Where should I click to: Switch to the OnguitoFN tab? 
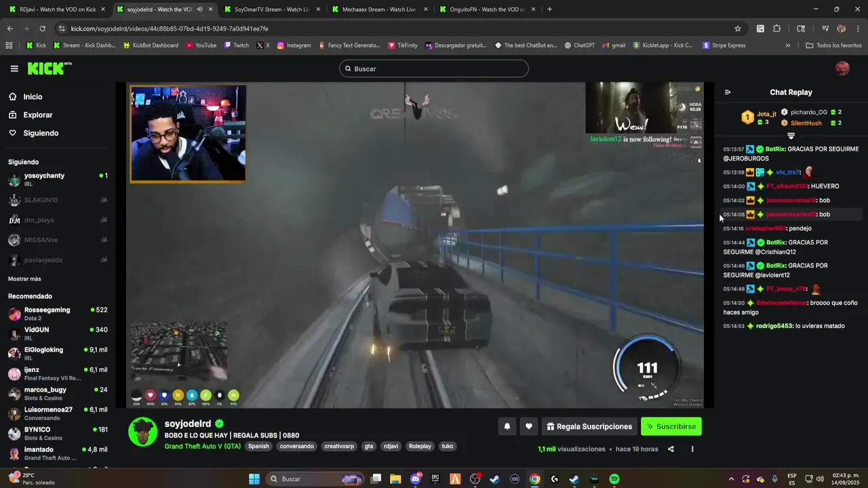tap(486, 9)
